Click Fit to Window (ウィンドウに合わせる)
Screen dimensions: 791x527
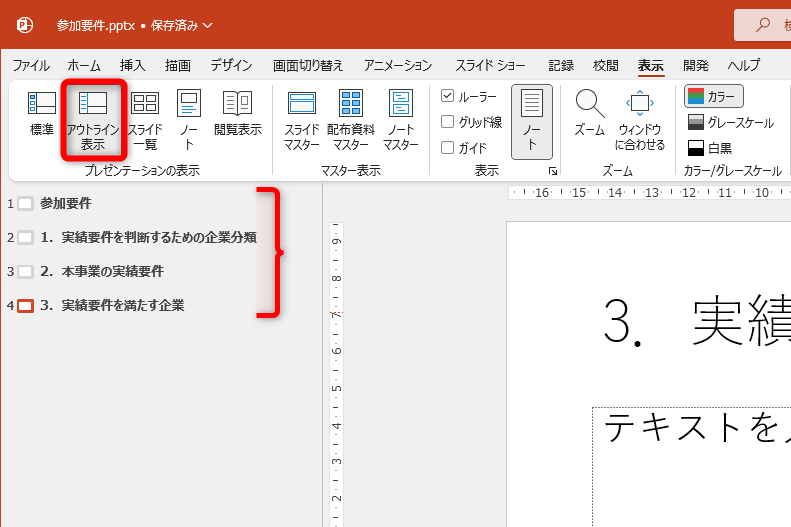pyautogui.click(x=640, y=120)
